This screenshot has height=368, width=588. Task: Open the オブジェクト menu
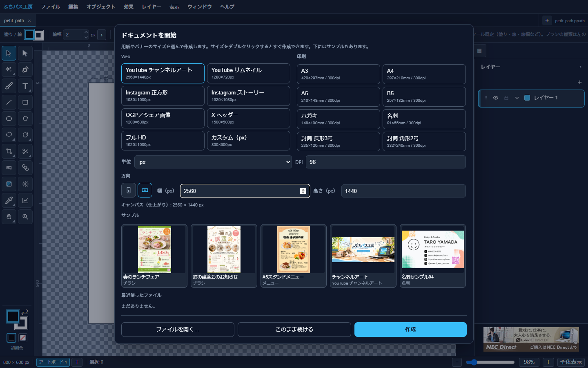pyautogui.click(x=101, y=7)
